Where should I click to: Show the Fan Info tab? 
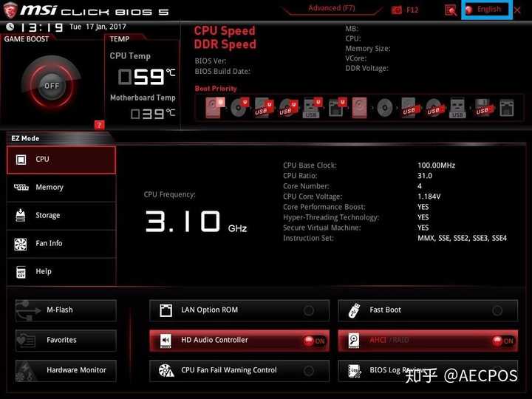(61, 244)
